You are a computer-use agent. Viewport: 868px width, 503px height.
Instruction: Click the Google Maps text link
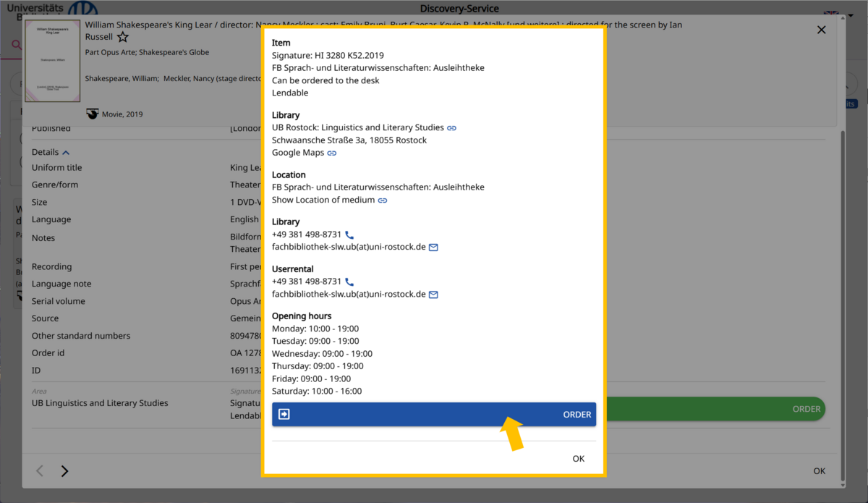click(x=298, y=153)
